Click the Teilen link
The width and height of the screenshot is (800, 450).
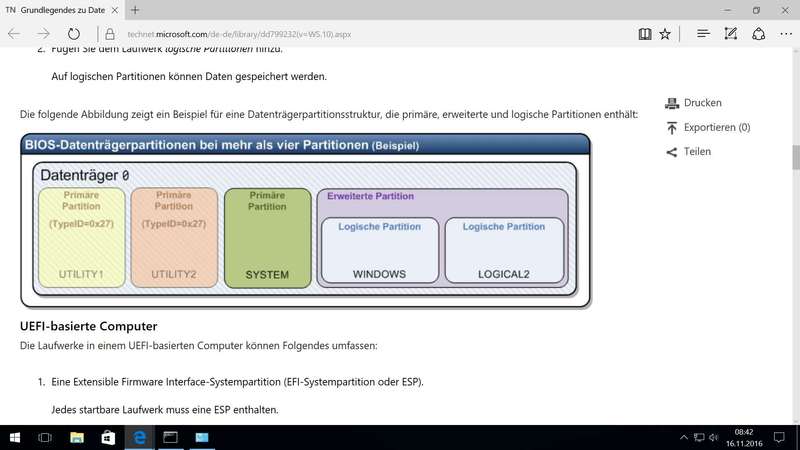(x=697, y=152)
